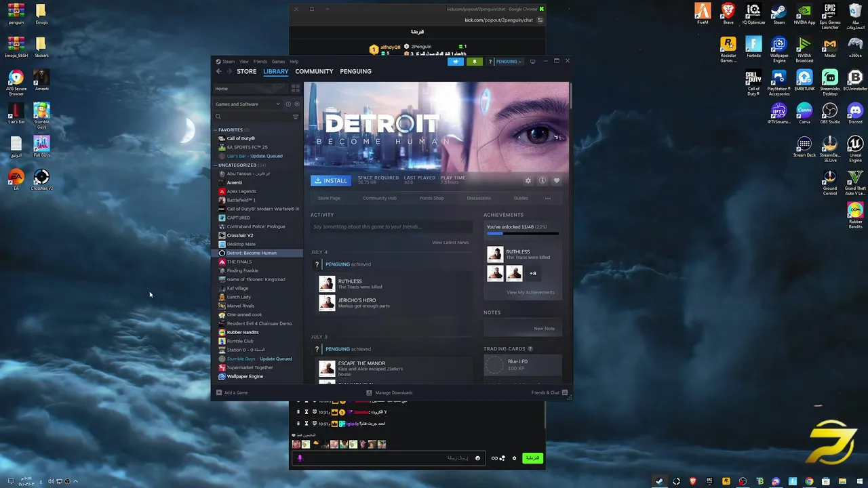Launch Epic Games Launcher shortcut
868x488 pixels.
coord(830,16)
